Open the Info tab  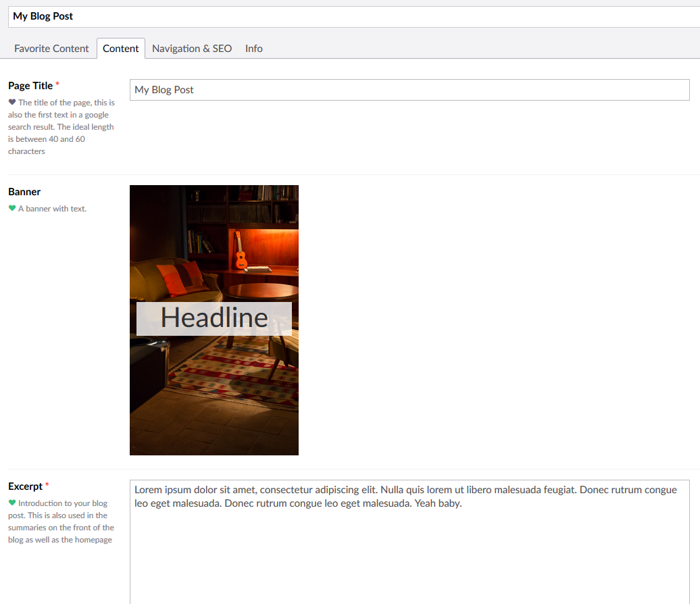coord(253,48)
